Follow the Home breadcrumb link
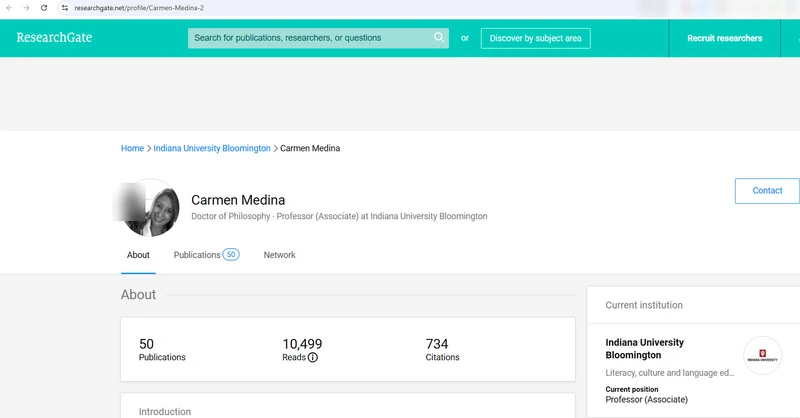 point(132,148)
